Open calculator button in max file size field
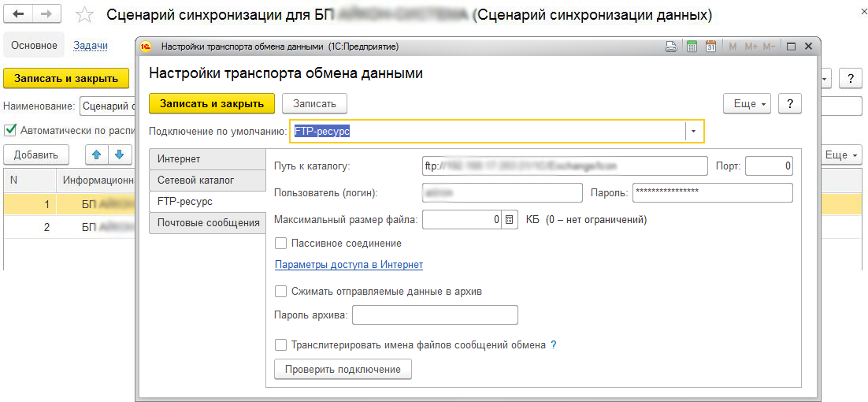 click(510, 220)
